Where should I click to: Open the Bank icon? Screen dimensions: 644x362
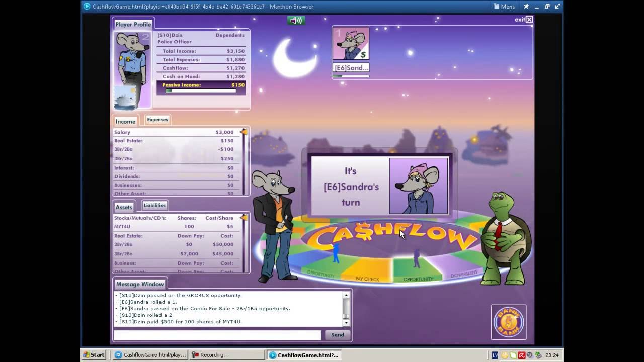[509, 322]
